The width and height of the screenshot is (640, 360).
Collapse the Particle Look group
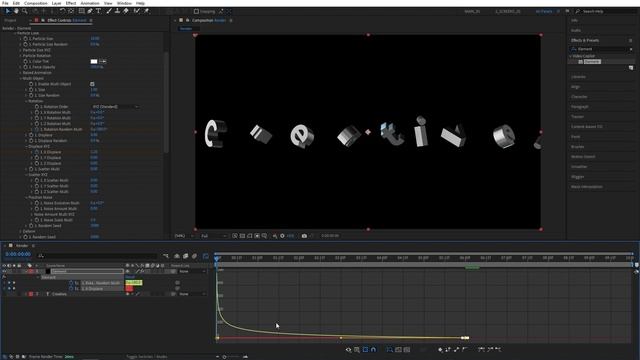pos(15,33)
